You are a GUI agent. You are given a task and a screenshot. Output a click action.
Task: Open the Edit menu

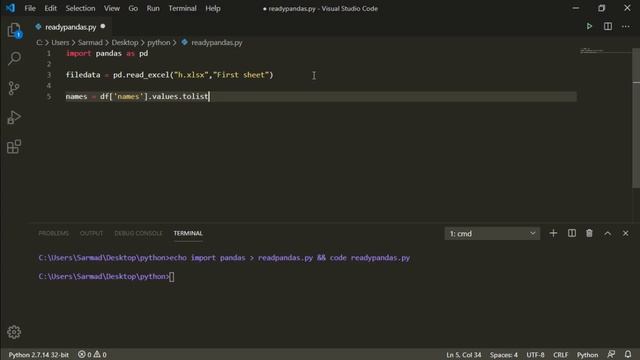(x=51, y=8)
